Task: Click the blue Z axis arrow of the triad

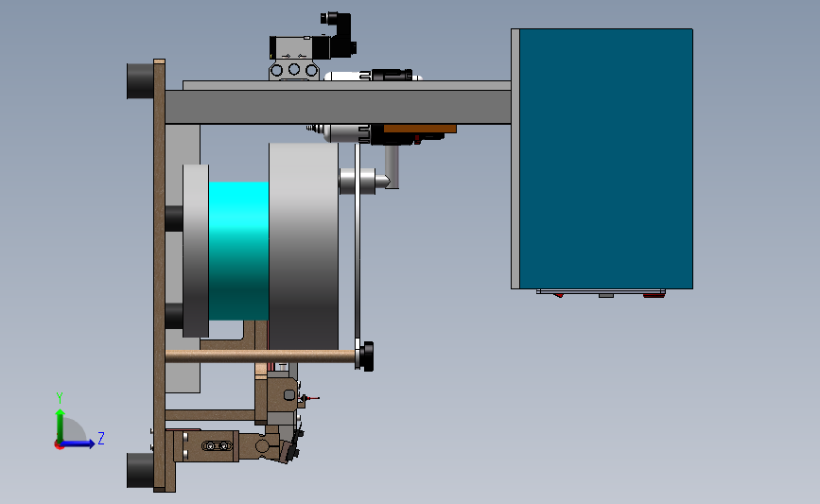Action: coord(79,443)
